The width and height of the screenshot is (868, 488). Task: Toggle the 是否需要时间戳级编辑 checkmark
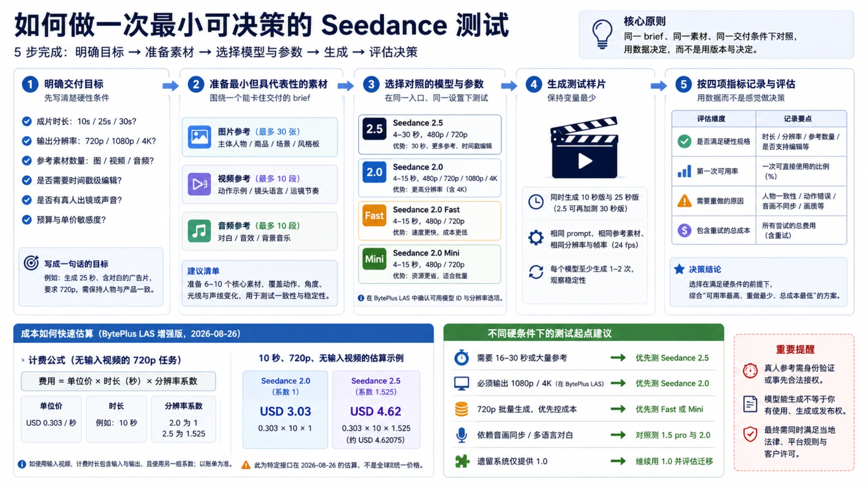26,180
